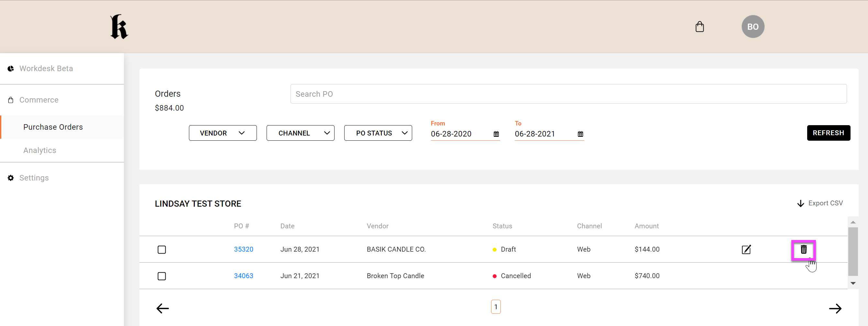Click the K logo in header
This screenshot has width=868, height=326.
(119, 27)
